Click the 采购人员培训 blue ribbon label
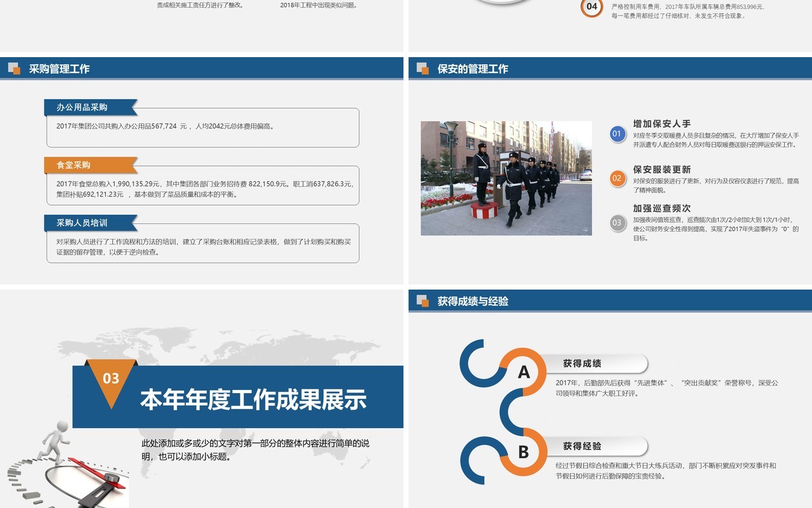Image resolution: width=812 pixels, height=508 pixels. (91, 223)
